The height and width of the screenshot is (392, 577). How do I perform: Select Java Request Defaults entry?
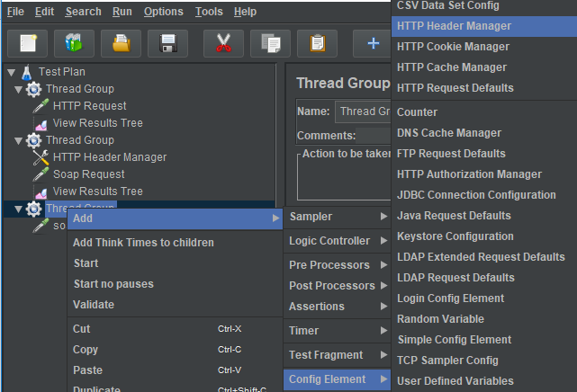(x=484, y=215)
